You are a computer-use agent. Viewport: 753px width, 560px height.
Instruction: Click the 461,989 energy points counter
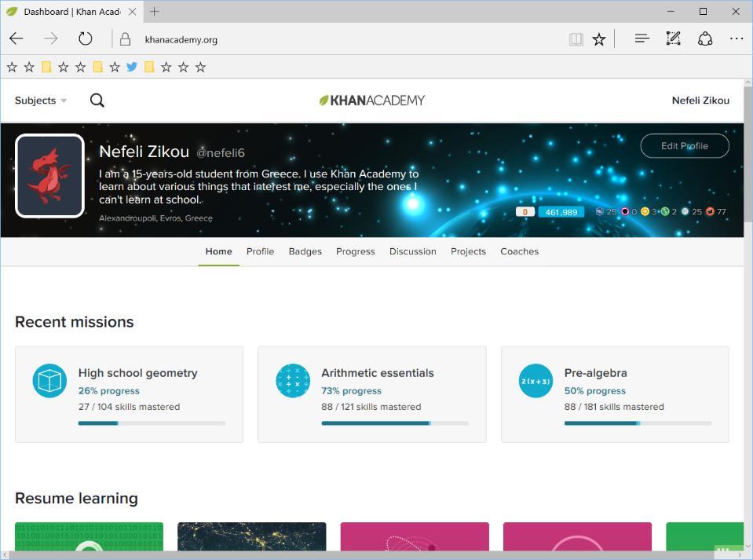pos(561,212)
